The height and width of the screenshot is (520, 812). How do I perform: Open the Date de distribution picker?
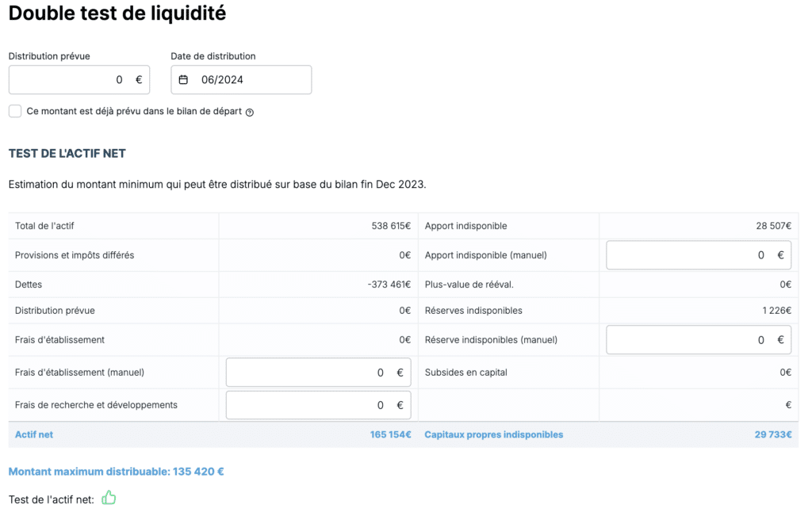coord(241,80)
